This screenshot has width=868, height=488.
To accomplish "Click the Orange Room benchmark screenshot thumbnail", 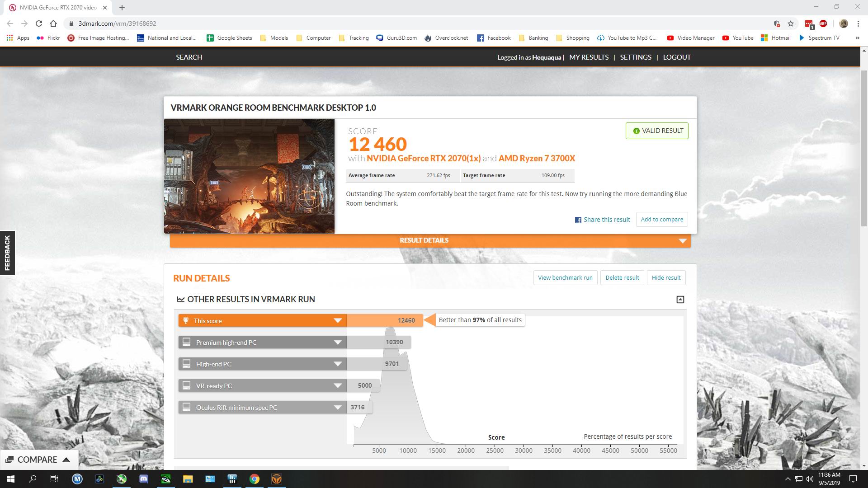I will (249, 176).
